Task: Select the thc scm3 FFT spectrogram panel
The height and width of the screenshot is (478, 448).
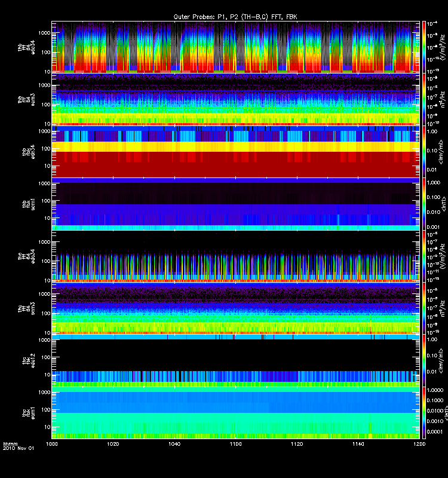Action: click(235, 308)
